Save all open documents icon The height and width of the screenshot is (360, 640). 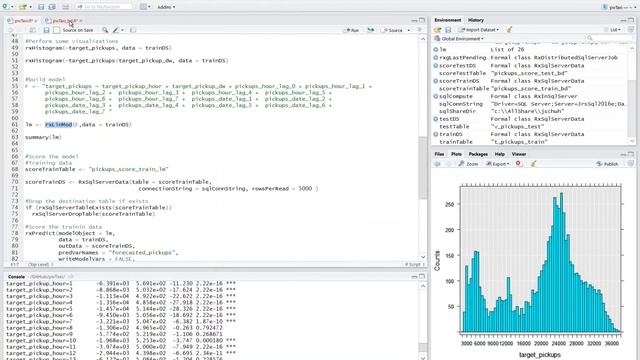pyautogui.click(x=52, y=7)
